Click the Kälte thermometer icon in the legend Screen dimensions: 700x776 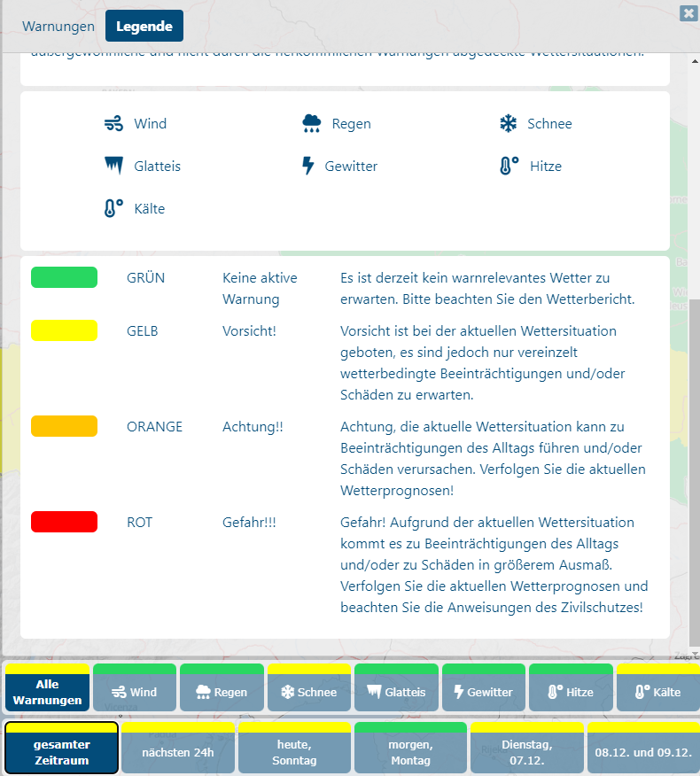113,208
